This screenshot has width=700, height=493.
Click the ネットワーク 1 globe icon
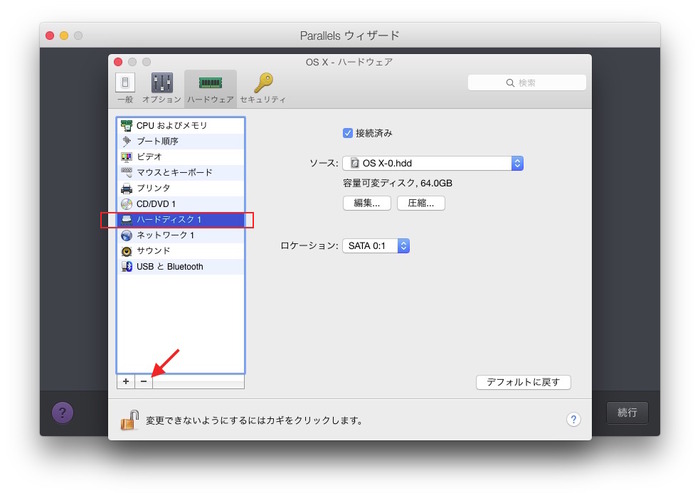click(127, 235)
